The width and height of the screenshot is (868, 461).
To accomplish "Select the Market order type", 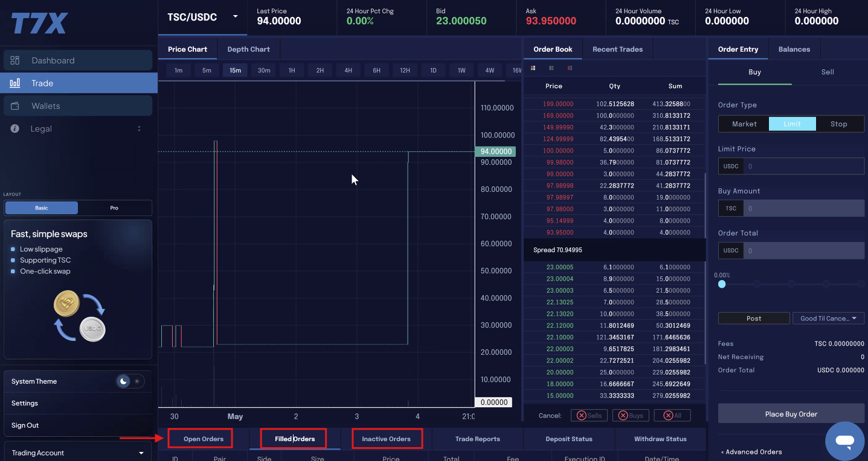I will pos(744,124).
